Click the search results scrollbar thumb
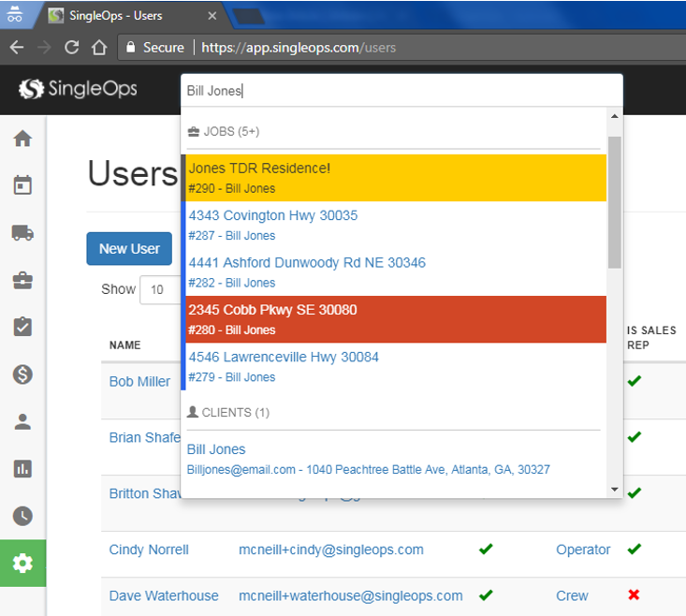The height and width of the screenshot is (616, 686). [x=614, y=202]
